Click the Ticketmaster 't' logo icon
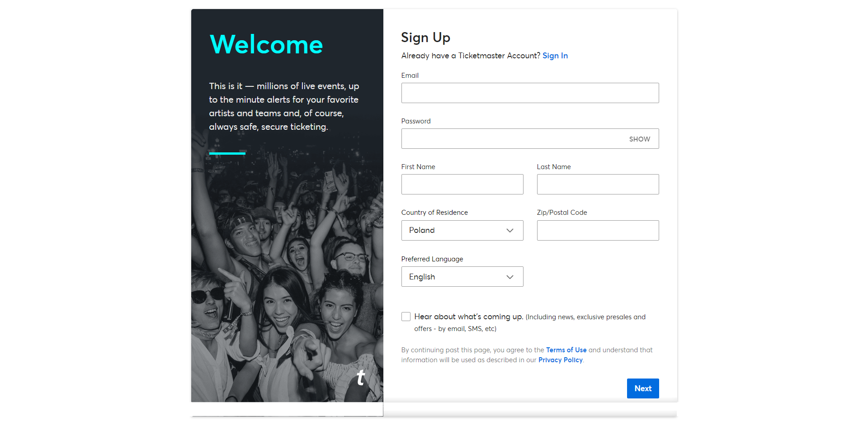868x426 pixels. pos(360,378)
